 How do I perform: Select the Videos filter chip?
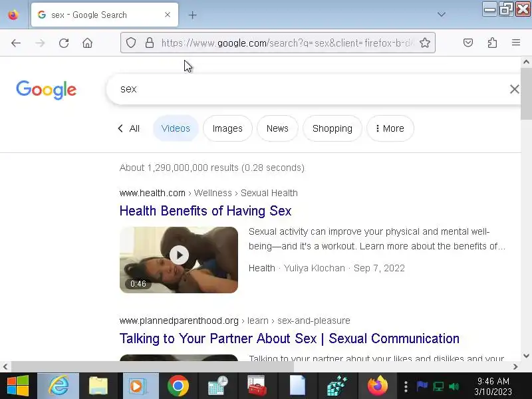[176, 128]
